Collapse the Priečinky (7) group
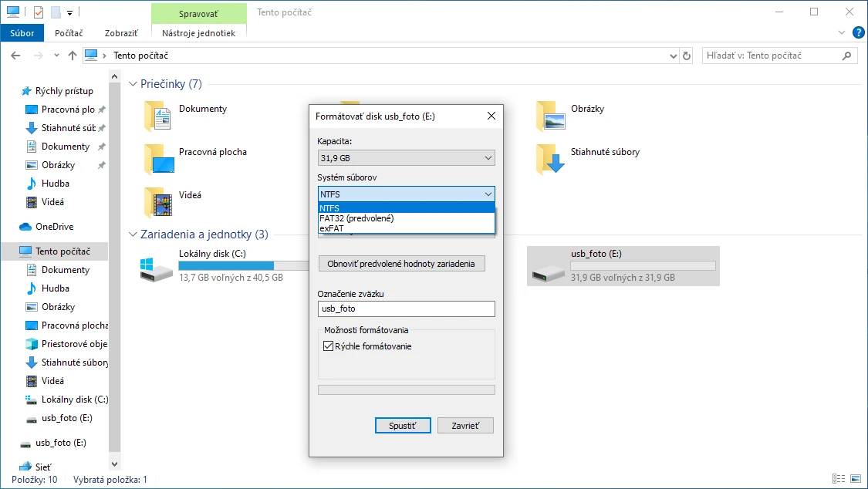 [x=133, y=84]
